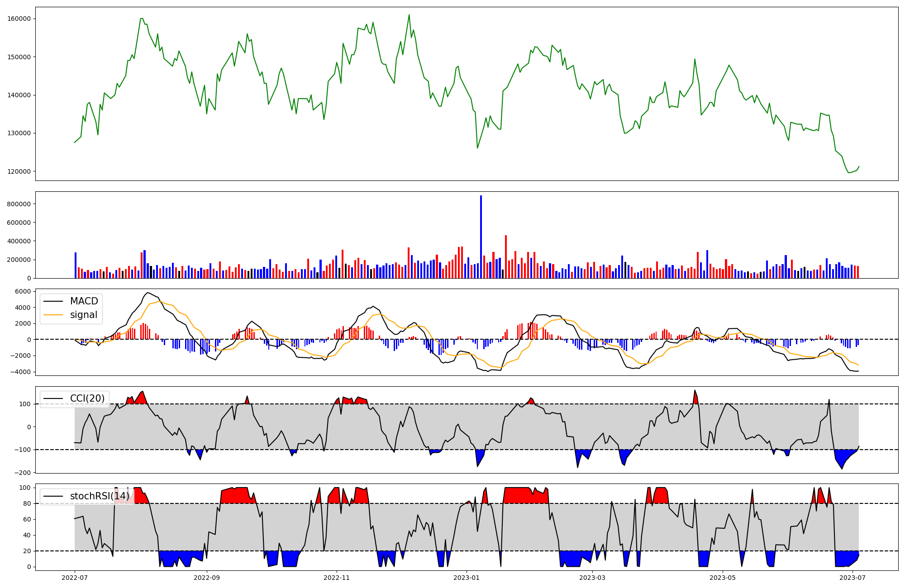Click the 2023-05 x-axis date label

tap(722, 578)
